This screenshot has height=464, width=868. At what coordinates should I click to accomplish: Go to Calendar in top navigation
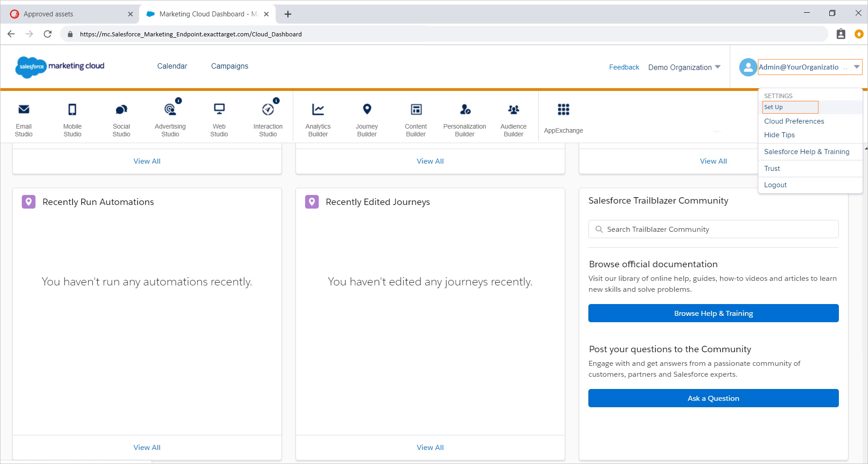(x=172, y=66)
